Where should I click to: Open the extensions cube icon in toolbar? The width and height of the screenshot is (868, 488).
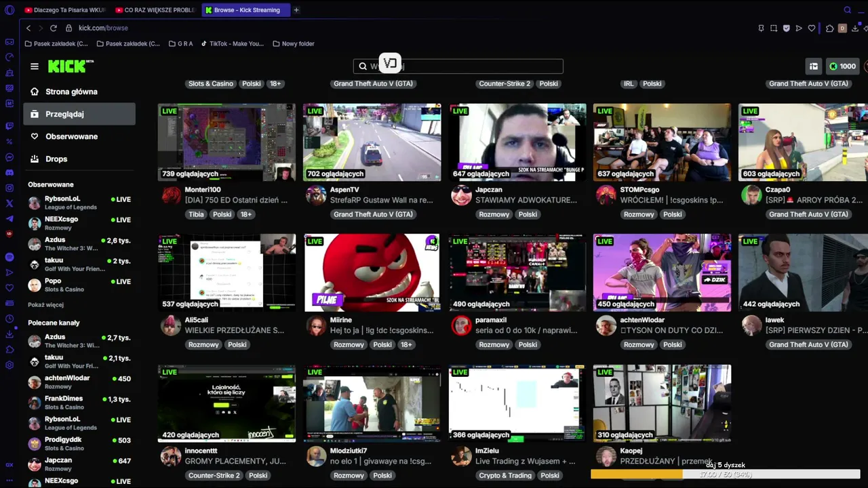tap(830, 28)
